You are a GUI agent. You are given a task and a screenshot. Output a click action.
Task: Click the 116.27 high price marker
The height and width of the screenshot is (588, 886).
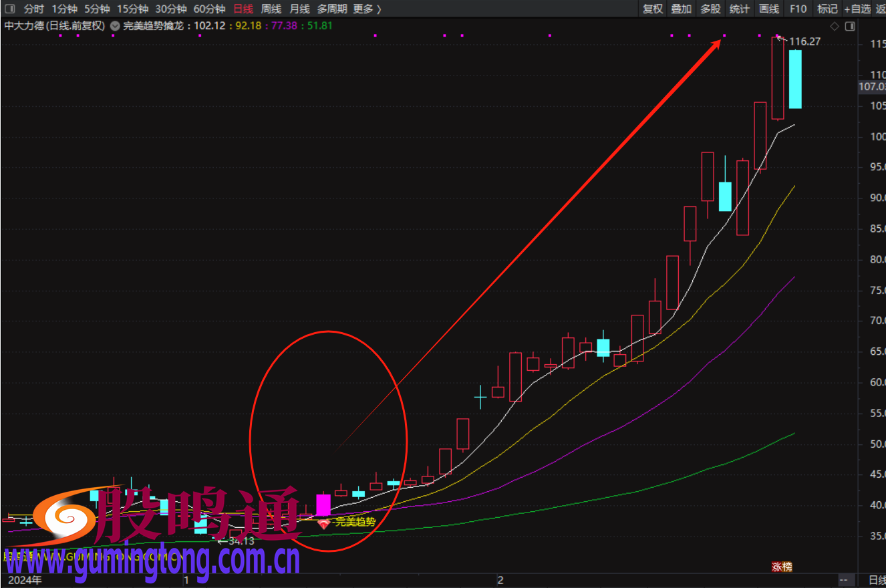tap(804, 41)
